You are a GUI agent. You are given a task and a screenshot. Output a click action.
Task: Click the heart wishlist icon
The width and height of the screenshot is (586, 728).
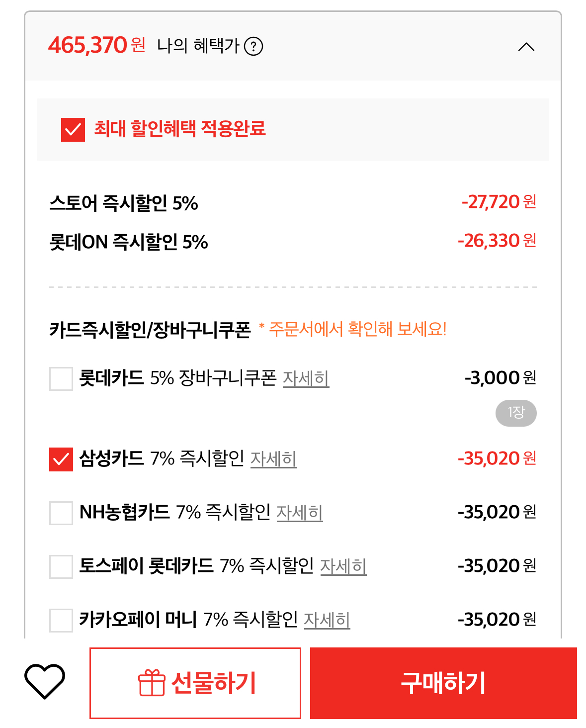click(45, 681)
